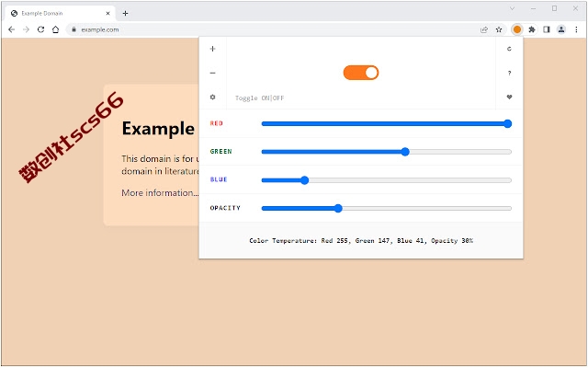Viewport: 588px width, 368px height.
Task: Open the profile avatar icon
Action: (561, 29)
